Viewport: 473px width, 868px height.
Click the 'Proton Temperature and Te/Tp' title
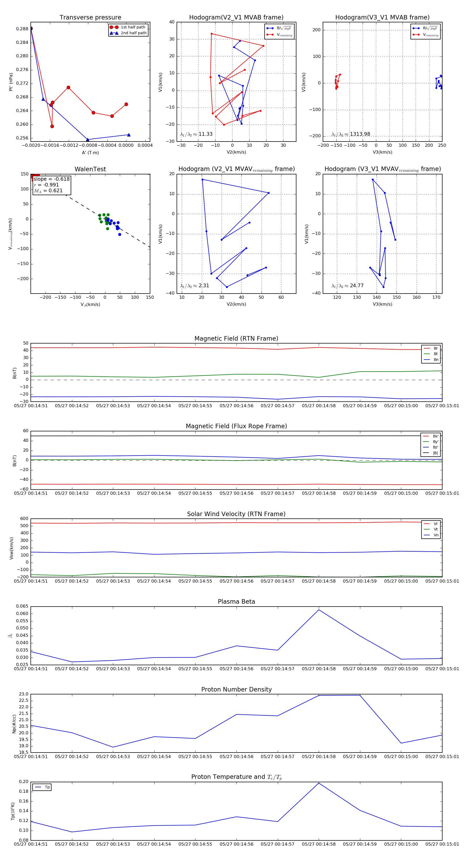click(236, 777)
